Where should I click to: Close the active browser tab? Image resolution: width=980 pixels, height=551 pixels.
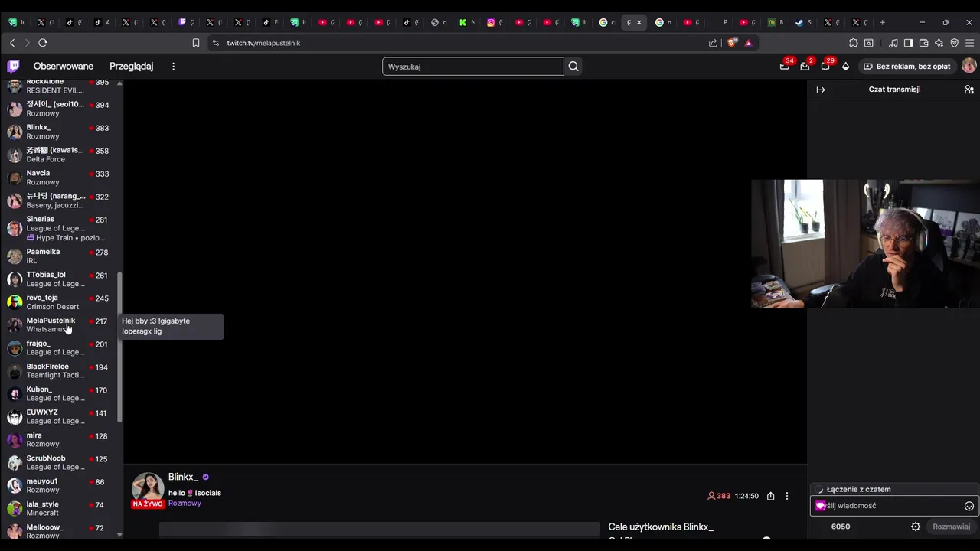click(x=639, y=22)
